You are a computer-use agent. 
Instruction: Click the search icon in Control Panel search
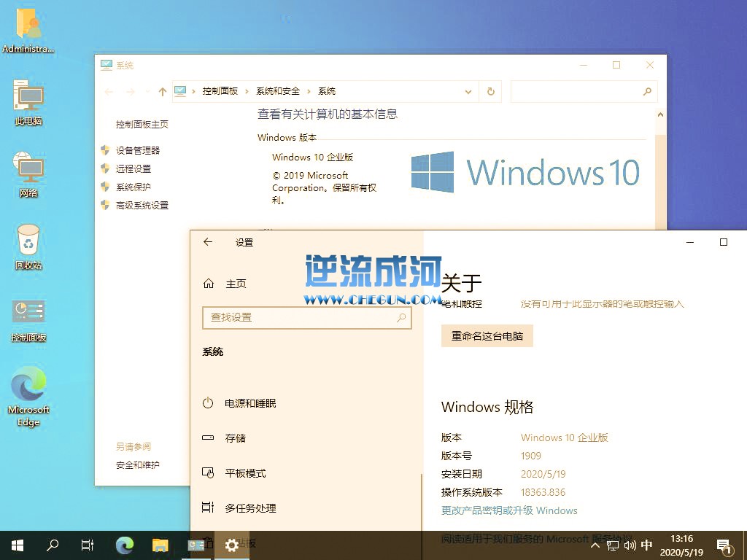647,91
